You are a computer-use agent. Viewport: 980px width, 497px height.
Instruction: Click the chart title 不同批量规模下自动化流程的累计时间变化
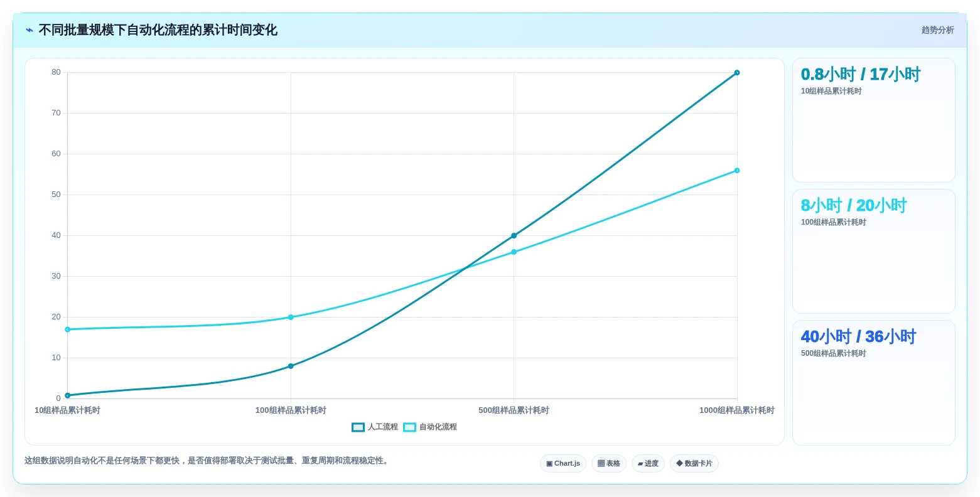pos(158,30)
